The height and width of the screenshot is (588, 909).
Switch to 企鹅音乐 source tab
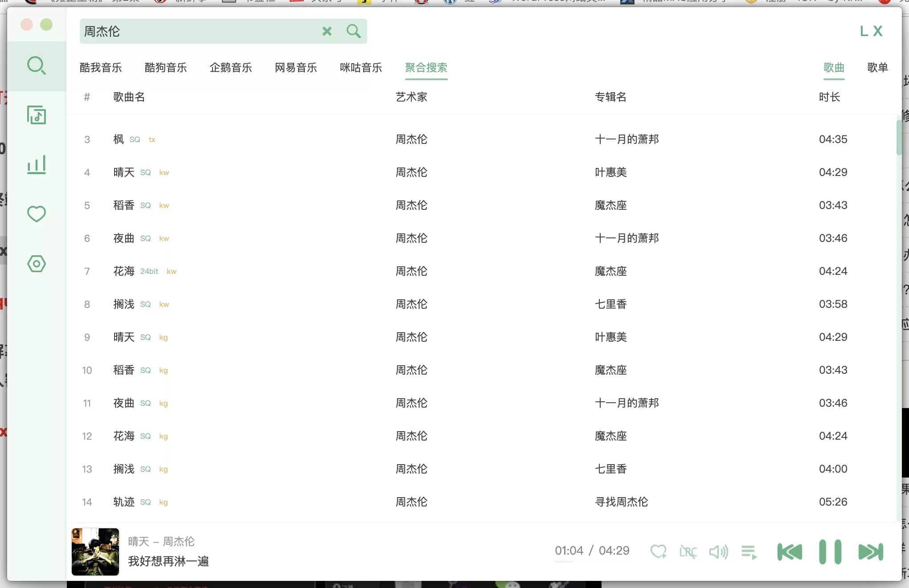pyautogui.click(x=231, y=68)
